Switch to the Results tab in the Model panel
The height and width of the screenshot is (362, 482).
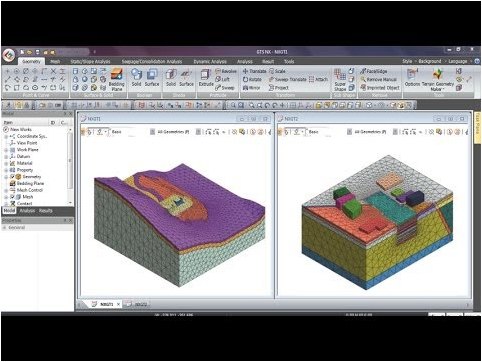coord(45,211)
